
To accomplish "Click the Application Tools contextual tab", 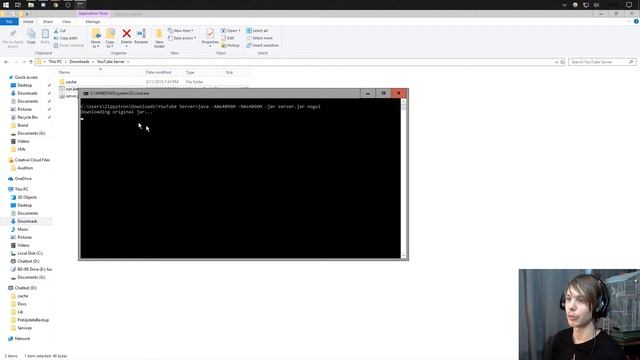I will [x=93, y=13].
